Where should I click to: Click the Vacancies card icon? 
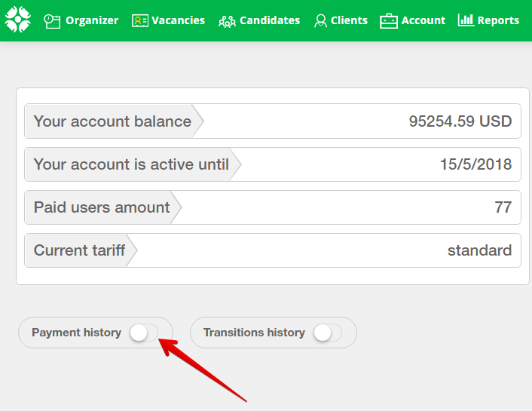tap(140, 21)
